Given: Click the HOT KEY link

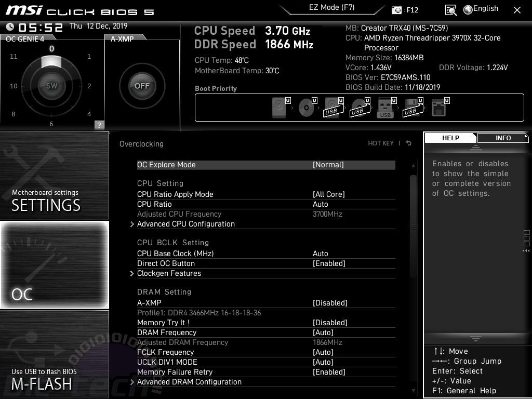Looking at the screenshot, I should click(x=381, y=143).
